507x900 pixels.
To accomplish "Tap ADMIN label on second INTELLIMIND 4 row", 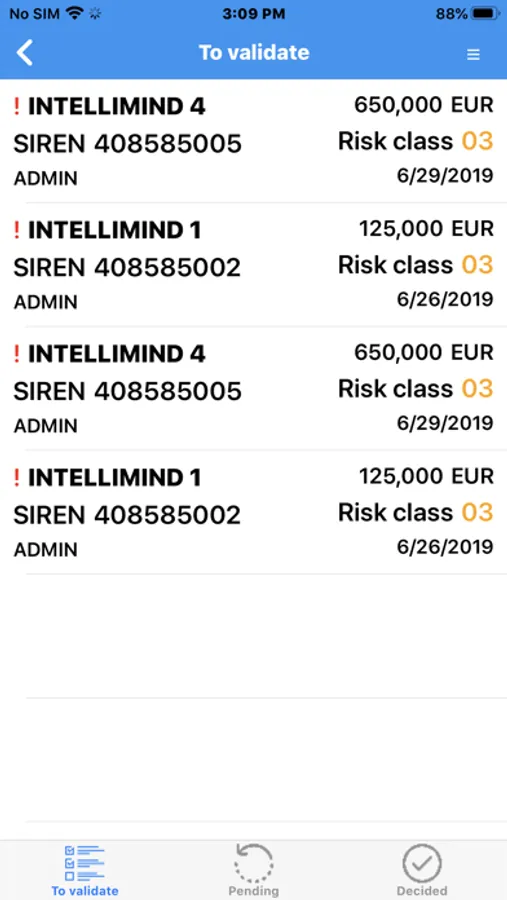I will coord(45,426).
